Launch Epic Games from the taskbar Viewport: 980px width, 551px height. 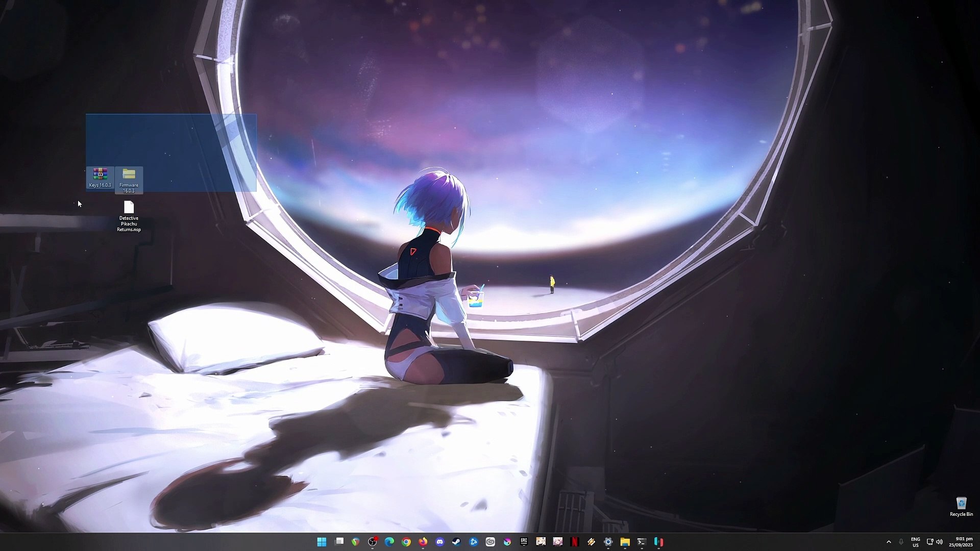tap(524, 542)
